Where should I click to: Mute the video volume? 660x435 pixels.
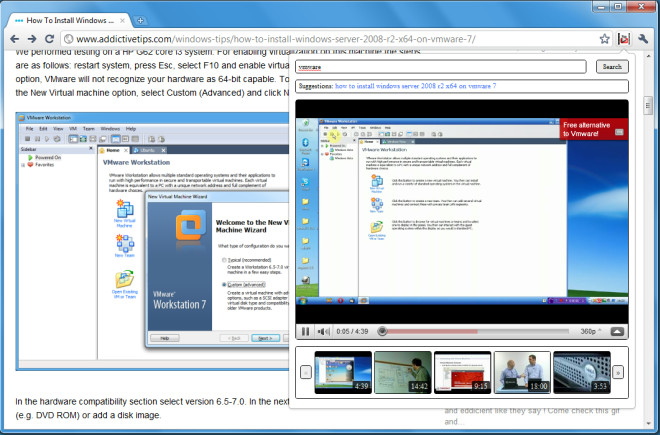tap(323, 331)
